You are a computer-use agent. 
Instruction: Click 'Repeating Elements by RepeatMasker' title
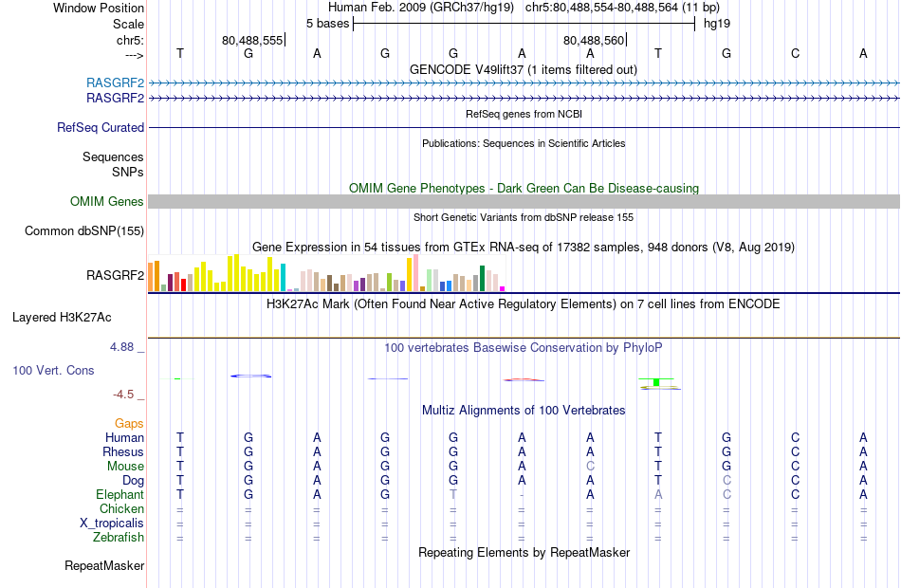524,552
